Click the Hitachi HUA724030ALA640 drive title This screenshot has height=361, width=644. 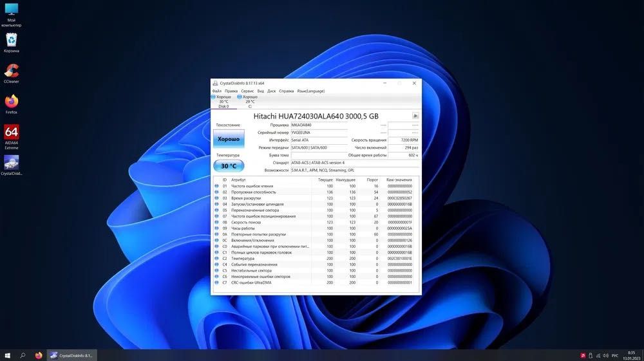click(x=316, y=116)
